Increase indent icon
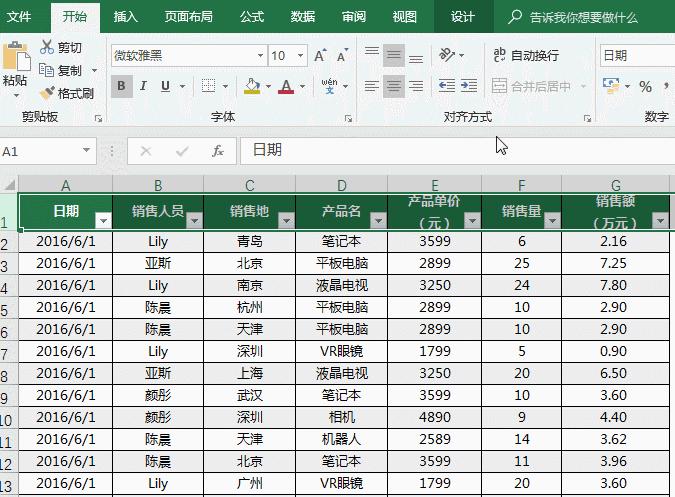This screenshot has width=675, height=497. [469, 86]
